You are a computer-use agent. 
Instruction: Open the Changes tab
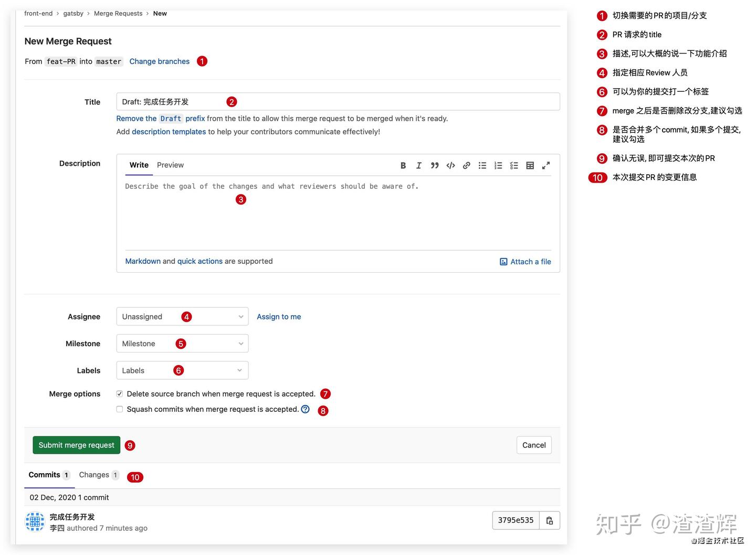(x=94, y=475)
